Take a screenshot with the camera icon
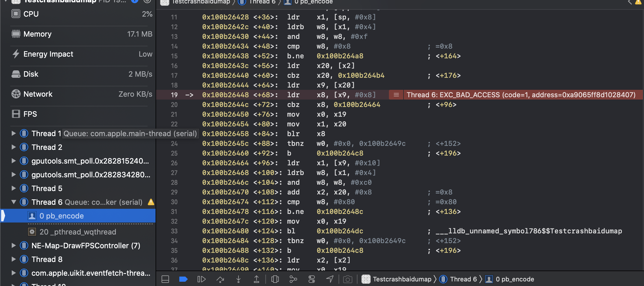 click(348, 279)
